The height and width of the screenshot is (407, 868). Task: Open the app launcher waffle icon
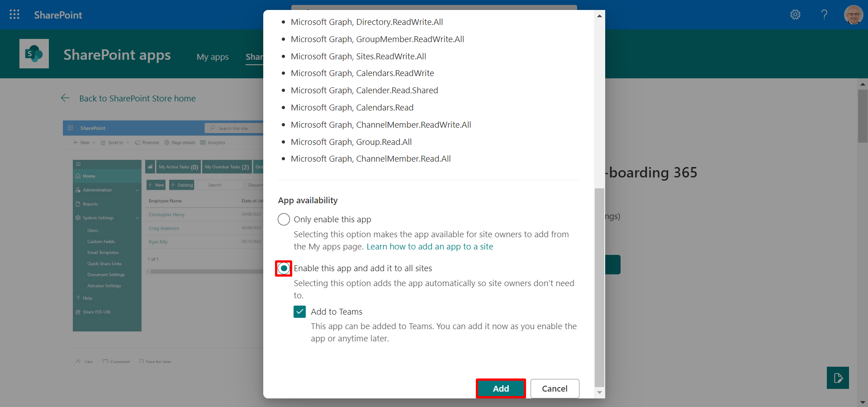[14, 14]
